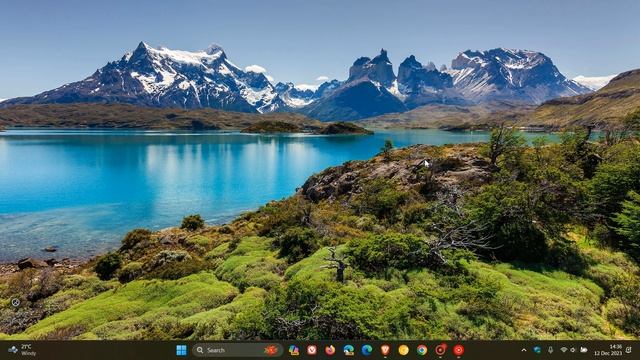This screenshot has height=360, width=640.
Task: Click the Edge icon in system tray
Action: pyautogui.click(x=537, y=350)
